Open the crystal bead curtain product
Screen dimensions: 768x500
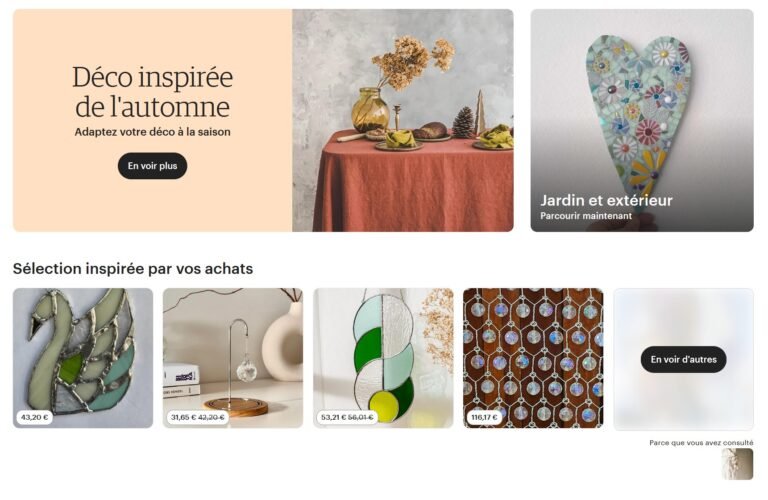click(x=533, y=358)
